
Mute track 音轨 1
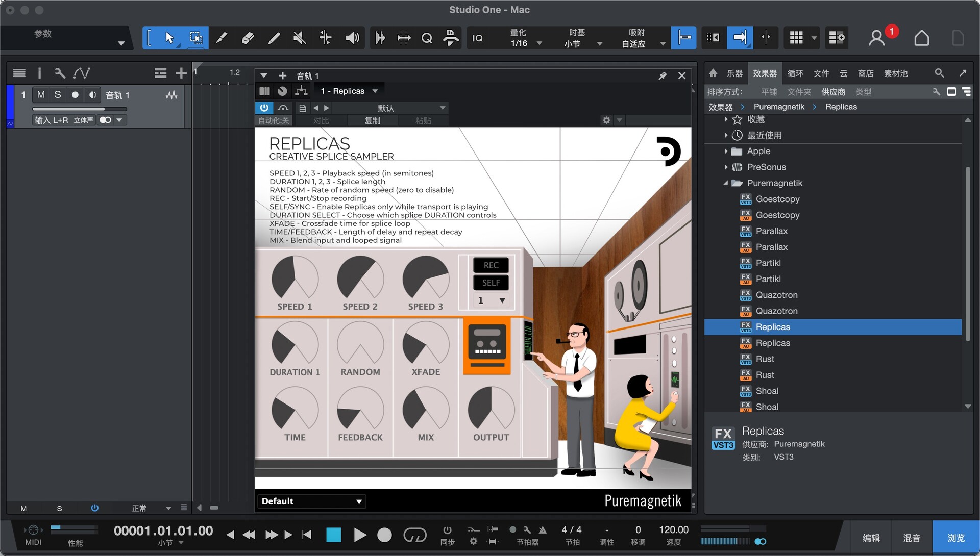[41, 95]
